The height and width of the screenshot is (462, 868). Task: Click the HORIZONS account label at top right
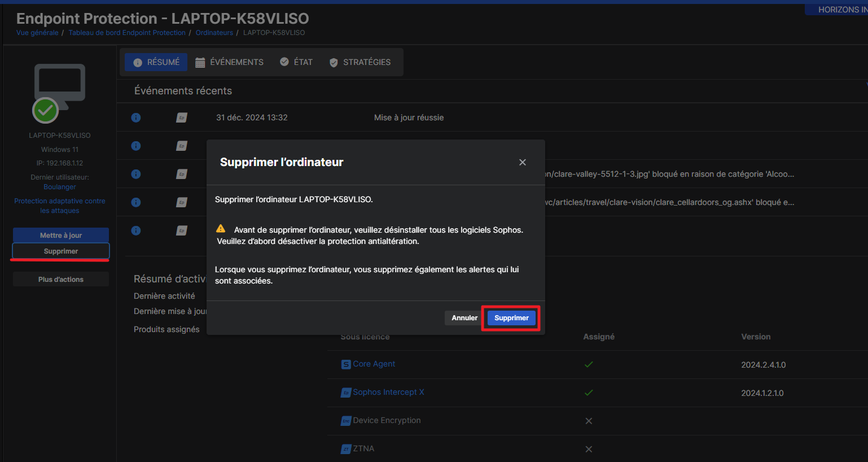point(843,10)
